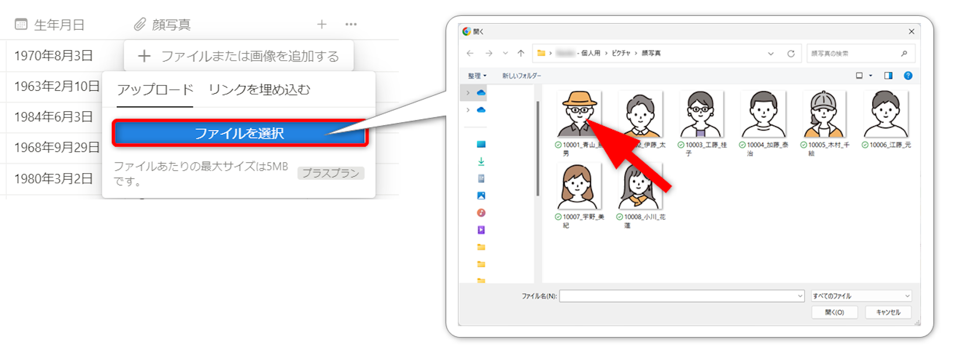Viewport: 980px width, 345px height.
Task: Click the ファイルを選択 button
Action: [240, 133]
